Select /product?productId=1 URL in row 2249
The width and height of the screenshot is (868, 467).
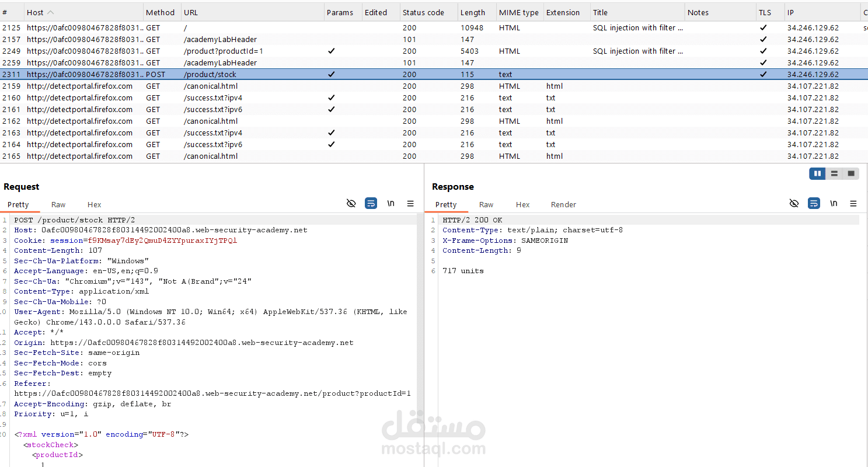pyautogui.click(x=224, y=51)
